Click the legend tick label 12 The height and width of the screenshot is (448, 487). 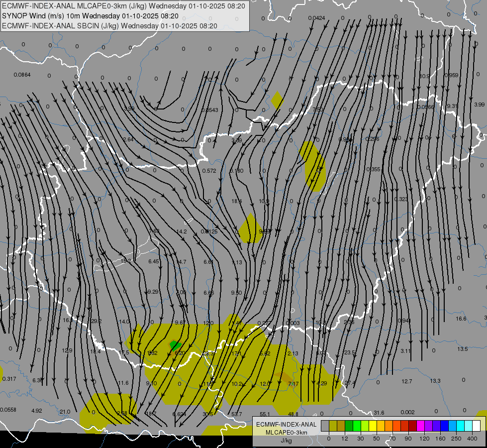[345, 439]
